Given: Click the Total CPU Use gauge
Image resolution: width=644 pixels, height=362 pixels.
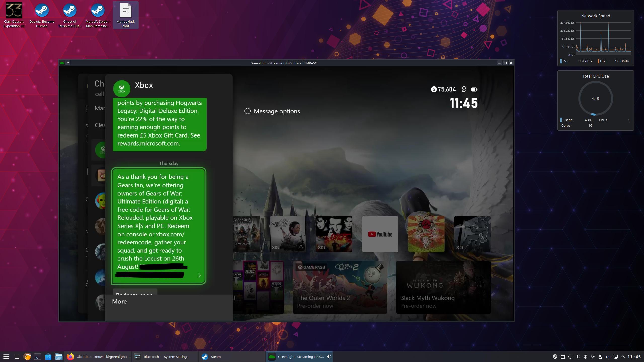Looking at the screenshot, I should click(595, 98).
